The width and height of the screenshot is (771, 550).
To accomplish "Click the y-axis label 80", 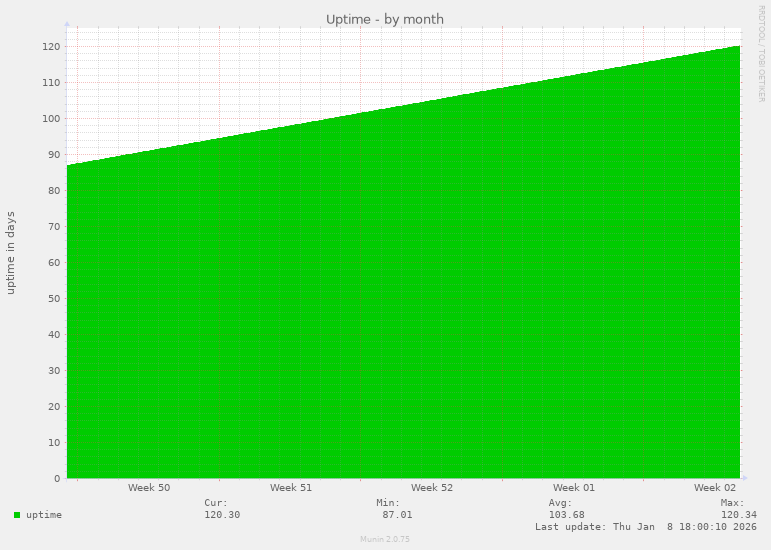I will coord(54,191).
